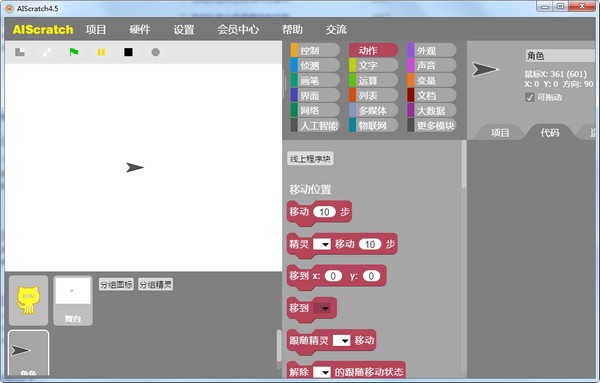Click the green flag run icon
Viewport: 600px width, 383px height.
pyautogui.click(x=74, y=52)
